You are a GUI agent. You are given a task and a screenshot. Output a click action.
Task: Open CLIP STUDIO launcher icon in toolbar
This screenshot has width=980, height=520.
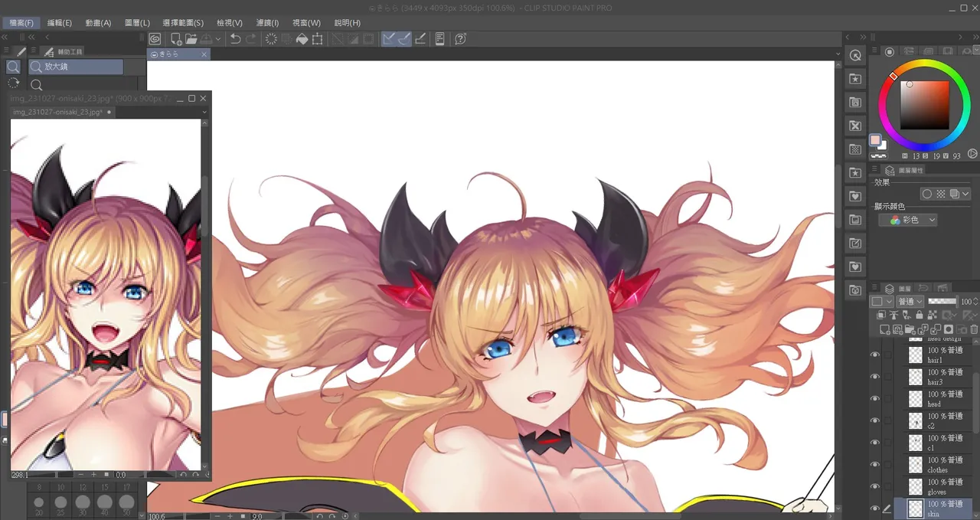coord(155,38)
